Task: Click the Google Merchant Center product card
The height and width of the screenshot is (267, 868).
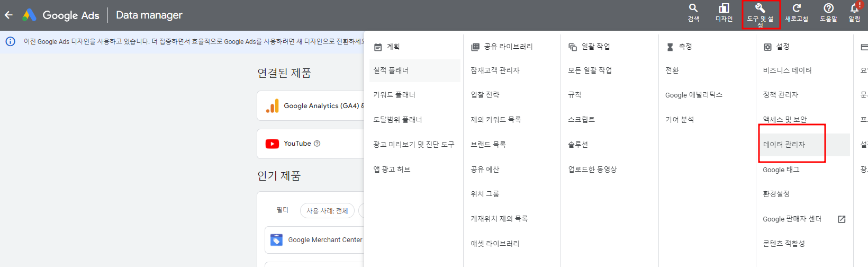Action: coord(314,240)
